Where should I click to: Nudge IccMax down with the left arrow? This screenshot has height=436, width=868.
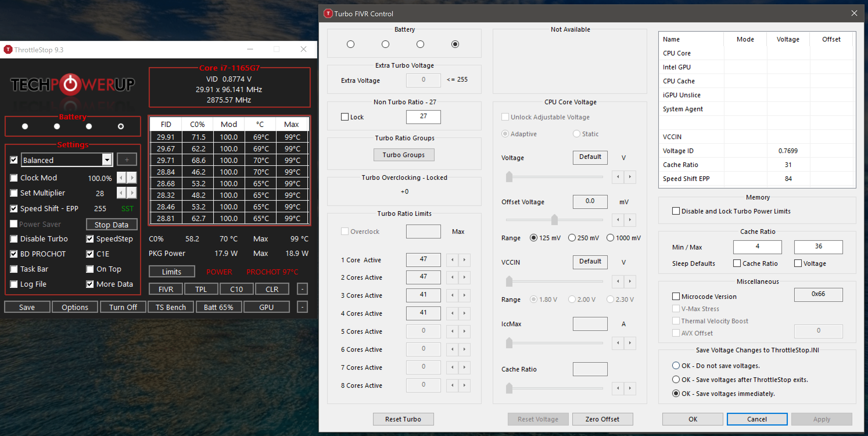click(618, 343)
